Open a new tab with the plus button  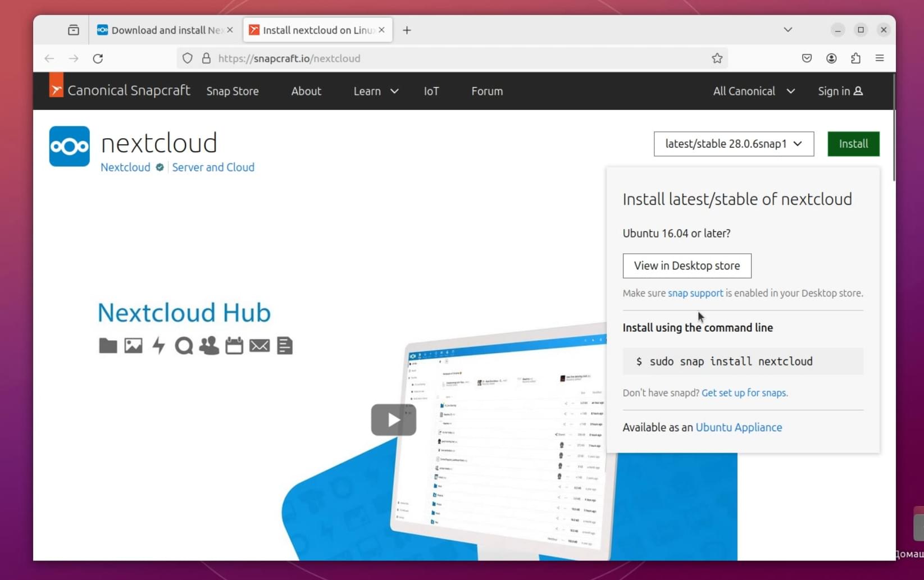point(407,30)
